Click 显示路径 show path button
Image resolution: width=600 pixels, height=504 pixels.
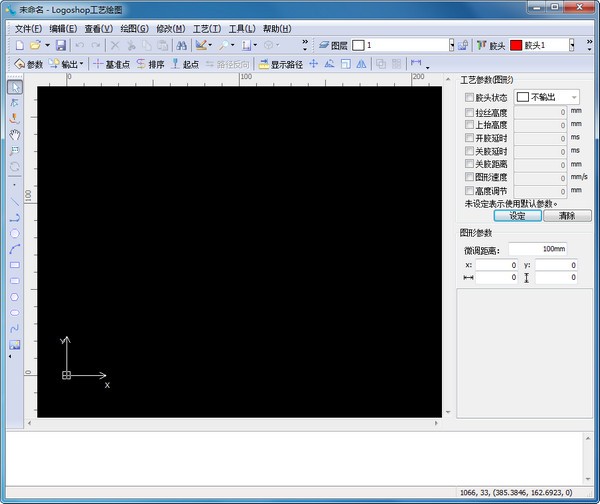280,64
